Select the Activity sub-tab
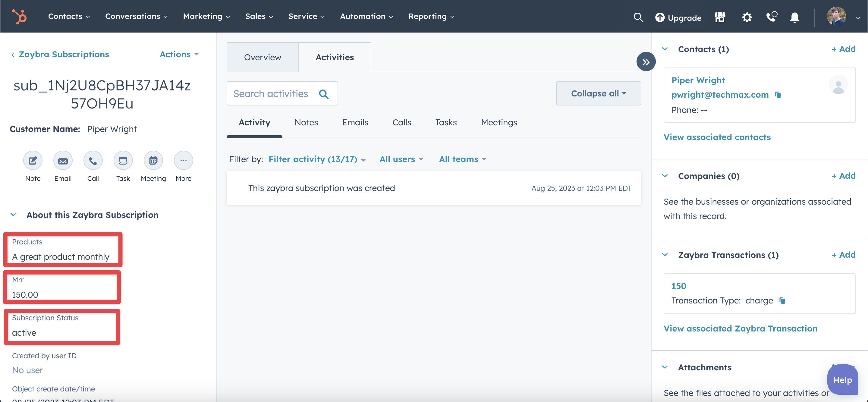This screenshot has width=868, height=402. [x=254, y=123]
